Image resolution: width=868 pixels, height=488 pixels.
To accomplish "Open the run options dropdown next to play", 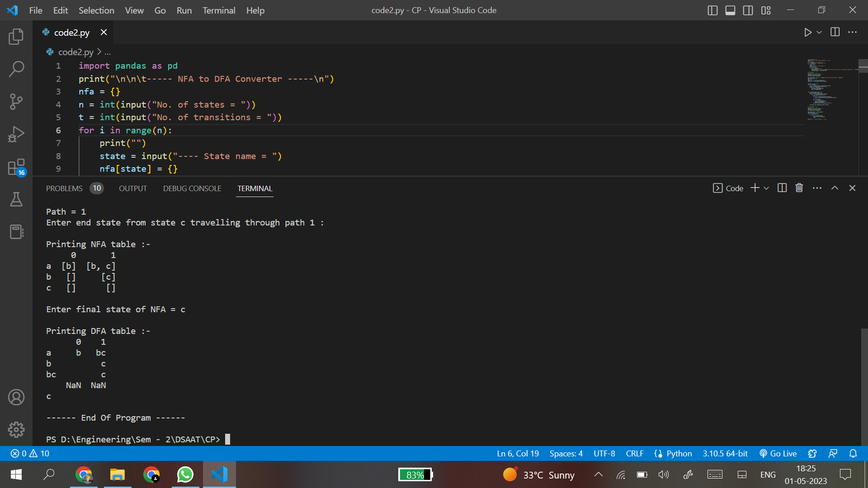I will 820,32.
